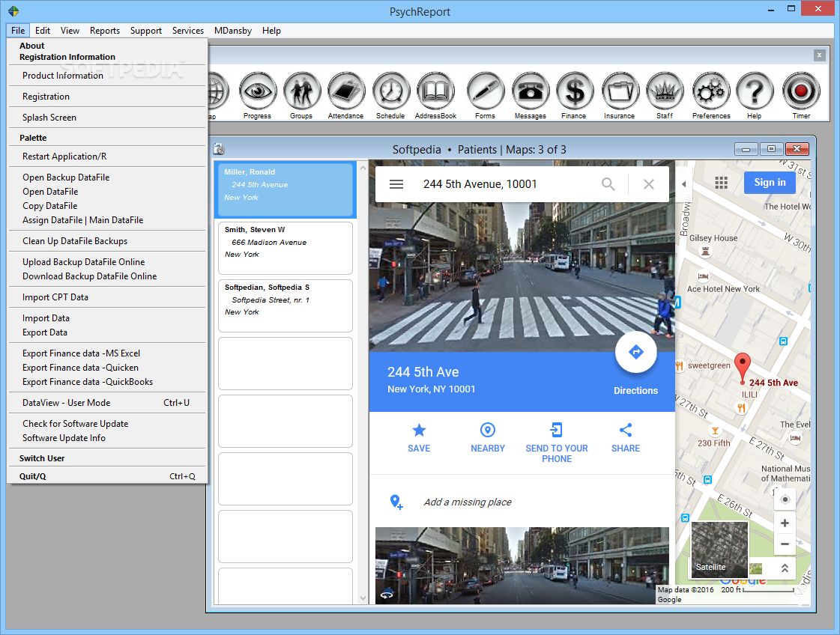Collapse the map side panel arrow

click(683, 184)
